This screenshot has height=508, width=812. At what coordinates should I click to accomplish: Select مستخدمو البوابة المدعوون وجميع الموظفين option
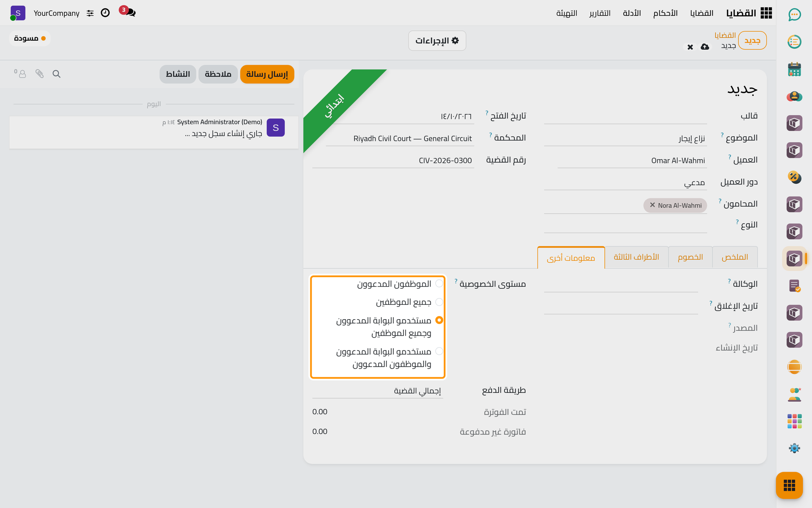pos(439,320)
